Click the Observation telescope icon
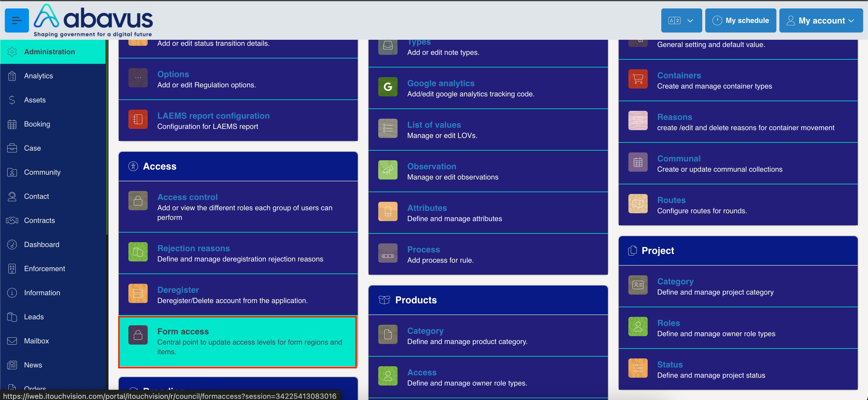The image size is (868, 400). [x=388, y=170]
